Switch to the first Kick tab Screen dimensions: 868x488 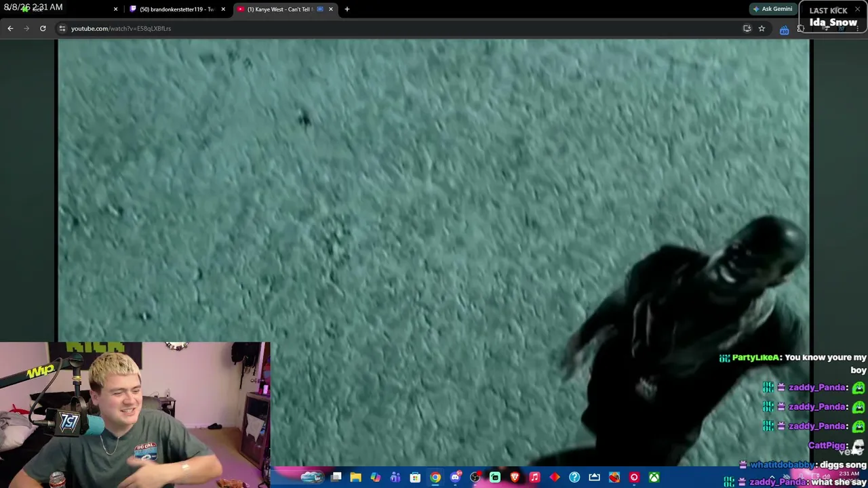point(68,9)
